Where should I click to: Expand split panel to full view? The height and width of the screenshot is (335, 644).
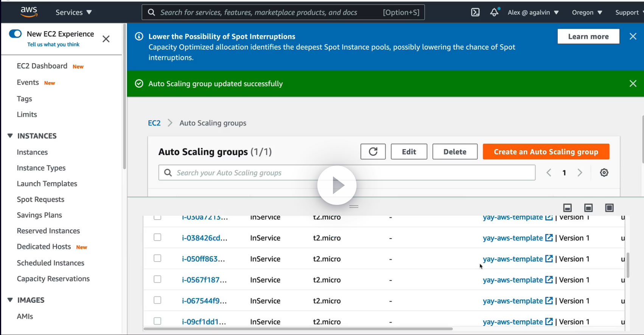click(609, 208)
